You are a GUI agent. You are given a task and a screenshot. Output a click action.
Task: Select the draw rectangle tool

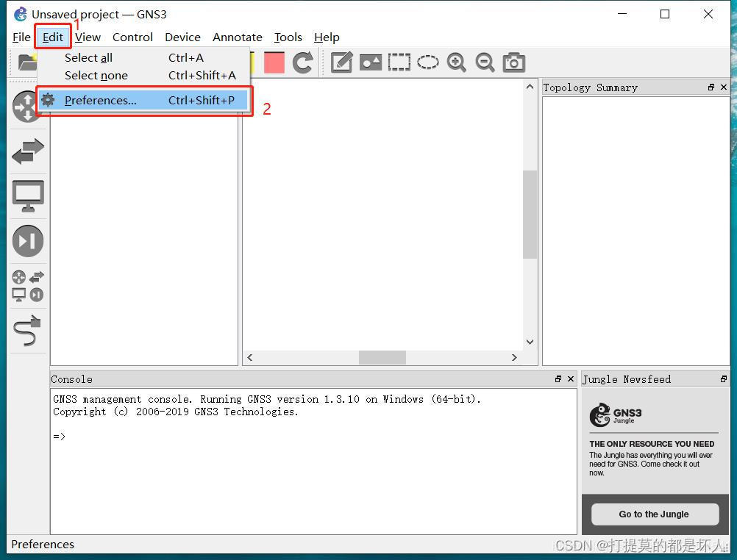tap(399, 62)
